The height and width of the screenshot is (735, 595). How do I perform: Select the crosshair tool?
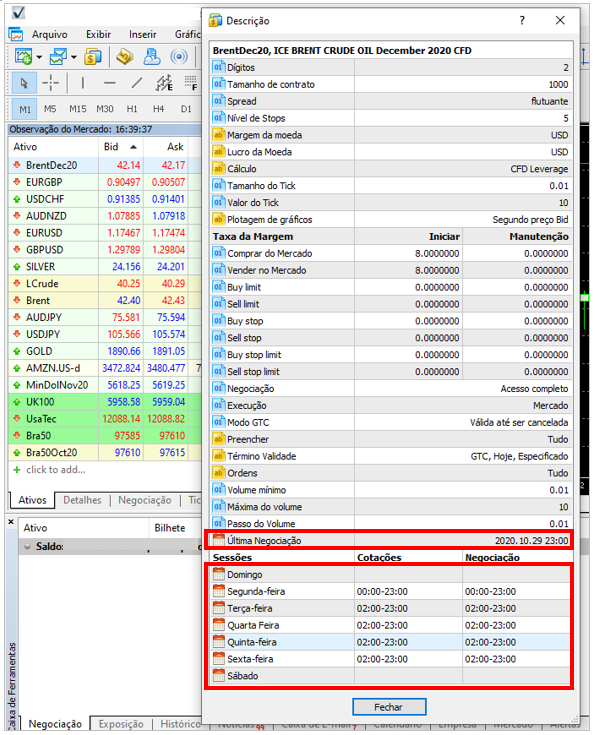51,83
